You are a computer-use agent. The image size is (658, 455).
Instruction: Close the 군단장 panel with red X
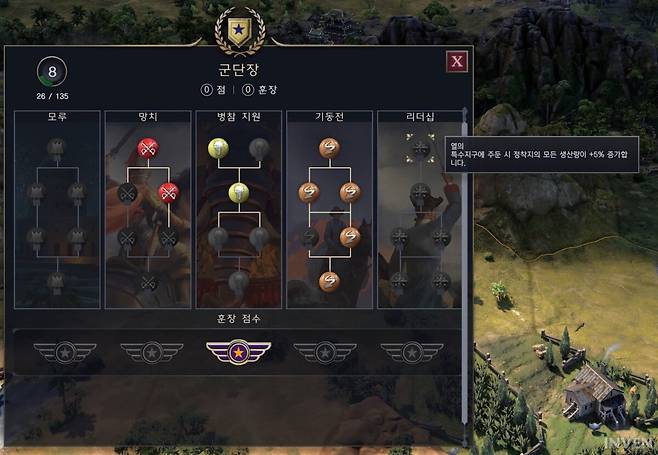tap(457, 61)
